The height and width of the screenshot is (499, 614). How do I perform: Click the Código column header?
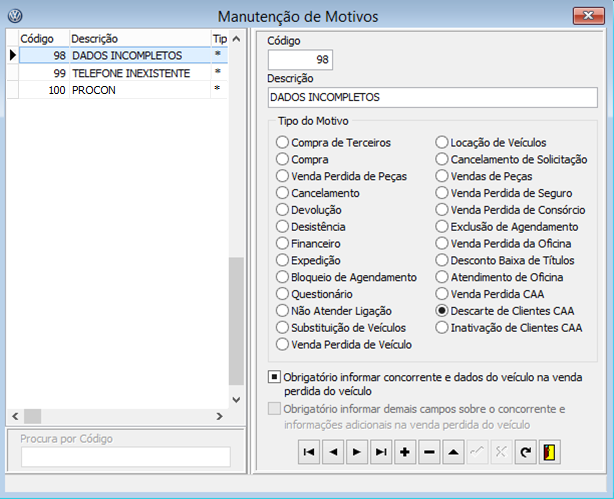pos(44,39)
